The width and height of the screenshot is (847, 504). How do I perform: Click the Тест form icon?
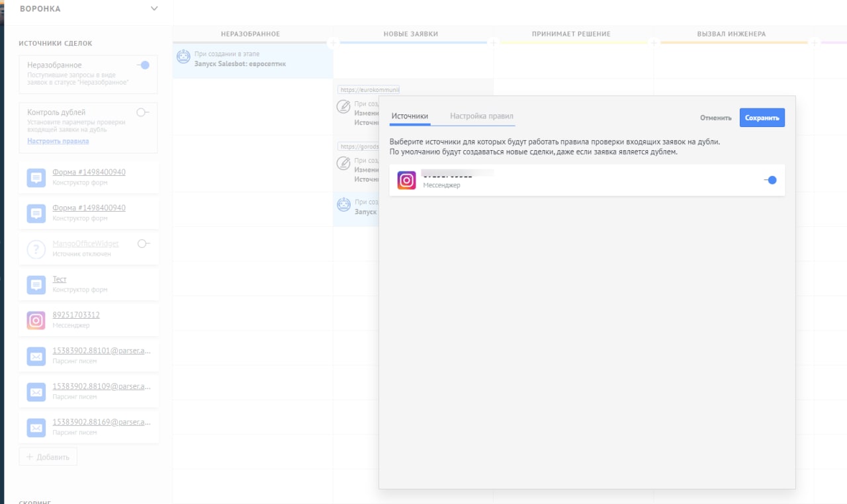(x=36, y=284)
